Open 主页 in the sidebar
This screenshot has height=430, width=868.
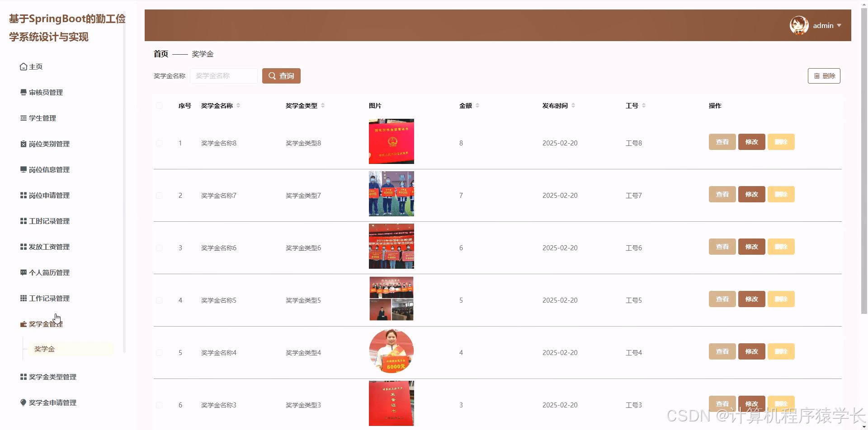(36, 67)
